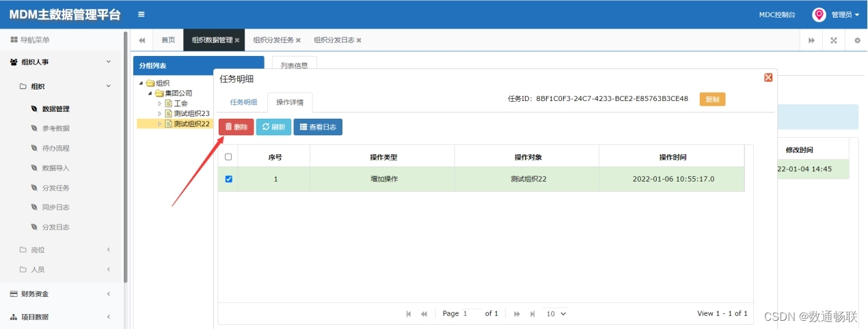Close the 组织分发日志 tab
Image resolution: width=868 pixels, height=329 pixels.
(x=359, y=40)
